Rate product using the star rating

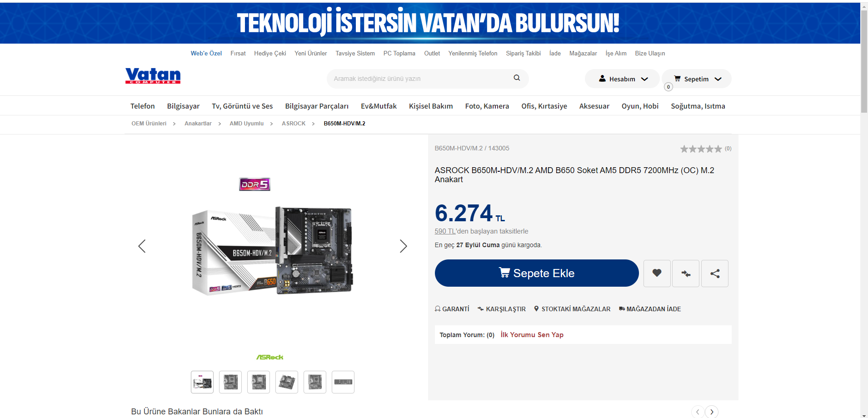(x=701, y=149)
